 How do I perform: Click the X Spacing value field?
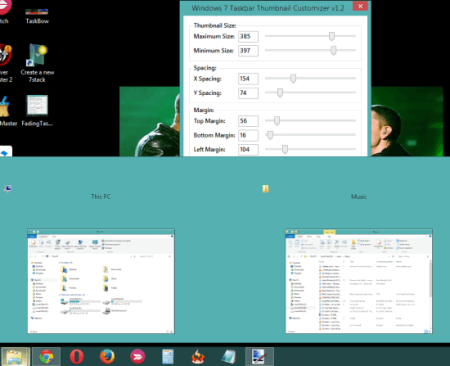pyautogui.click(x=248, y=79)
